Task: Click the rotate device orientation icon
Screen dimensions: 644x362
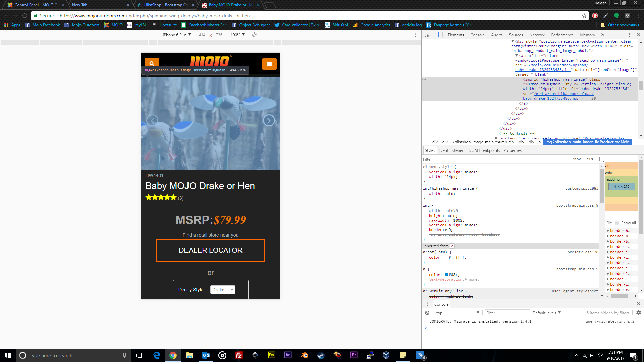Action: 254,35
